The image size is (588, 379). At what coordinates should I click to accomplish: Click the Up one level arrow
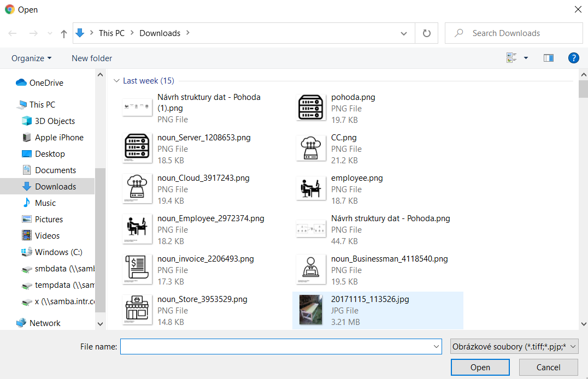(x=64, y=33)
